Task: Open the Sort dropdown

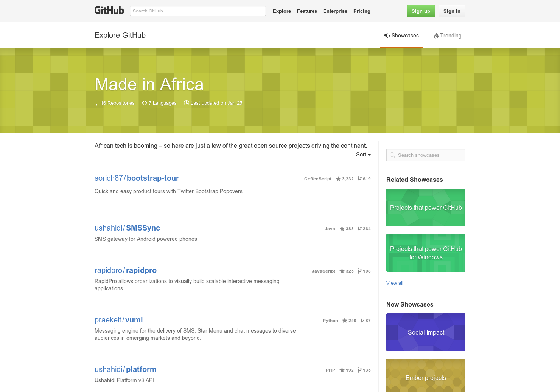Action: tap(363, 155)
